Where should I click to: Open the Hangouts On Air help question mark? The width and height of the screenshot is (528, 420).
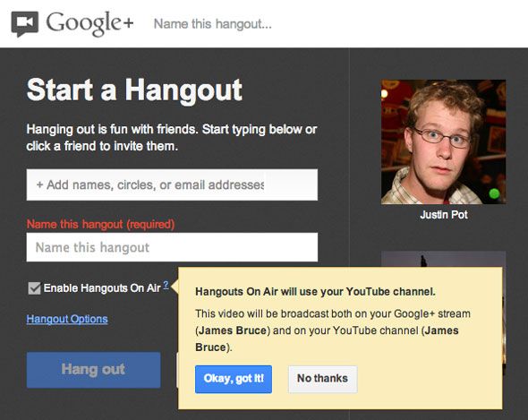(166, 285)
